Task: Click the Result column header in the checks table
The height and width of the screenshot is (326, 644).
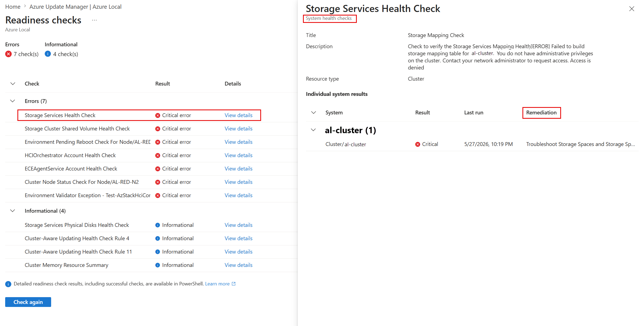Action: tap(163, 84)
